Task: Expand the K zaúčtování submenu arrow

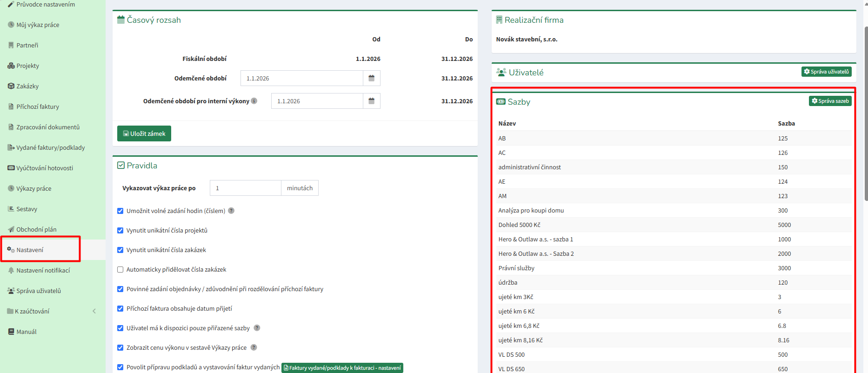Action: [x=94, y=311]
